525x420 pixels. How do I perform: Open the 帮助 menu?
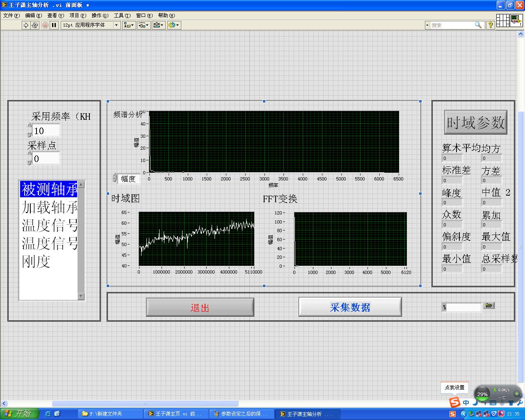(x=167, y=16)
